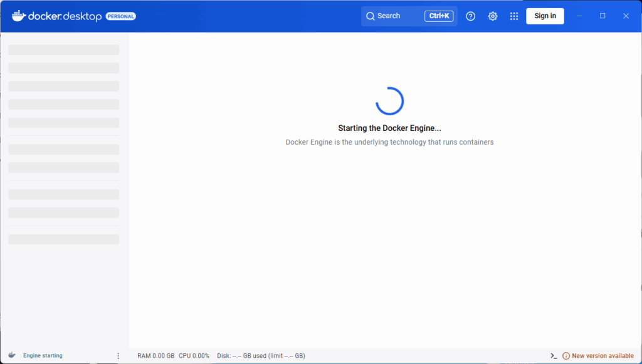The height and width of the screenshot is (364, 642).
Task: Click the whale icon in status bar
Action: (12, 355)
